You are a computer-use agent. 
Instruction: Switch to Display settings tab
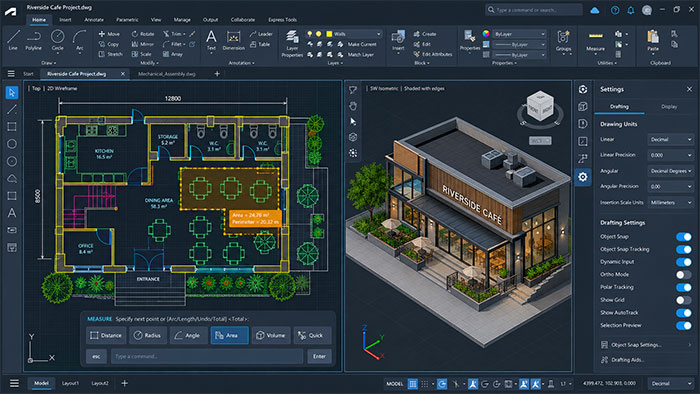click(x=669, y=107)
